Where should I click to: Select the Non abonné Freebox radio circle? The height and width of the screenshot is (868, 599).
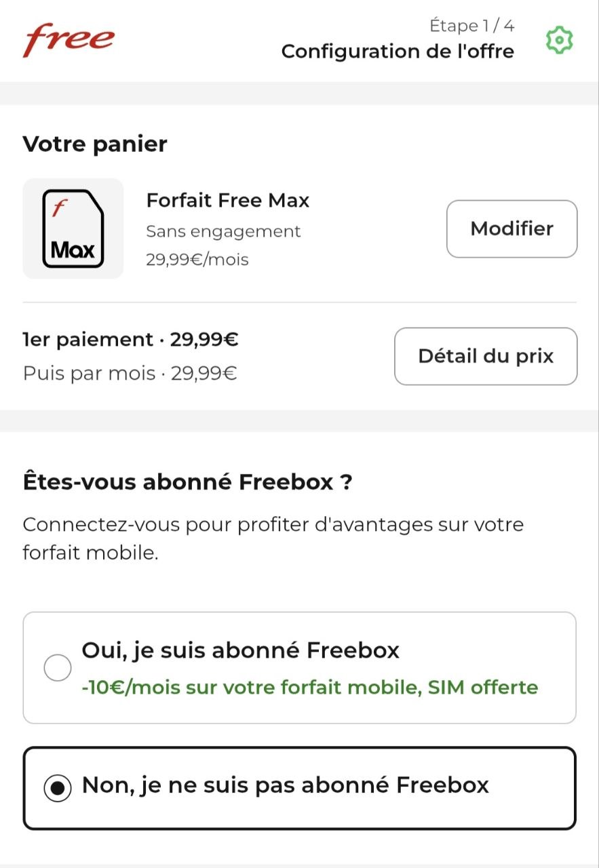click(58, 787)
